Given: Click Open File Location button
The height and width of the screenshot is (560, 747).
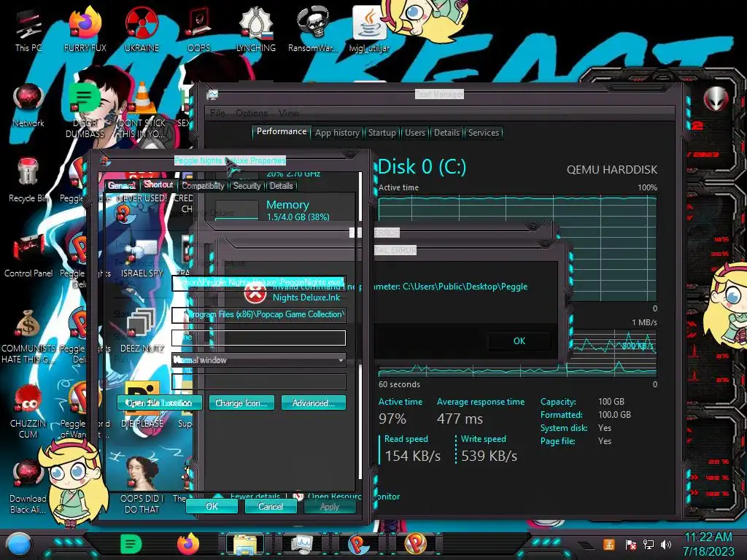Looking at the screenshot, I should [159, 402].
